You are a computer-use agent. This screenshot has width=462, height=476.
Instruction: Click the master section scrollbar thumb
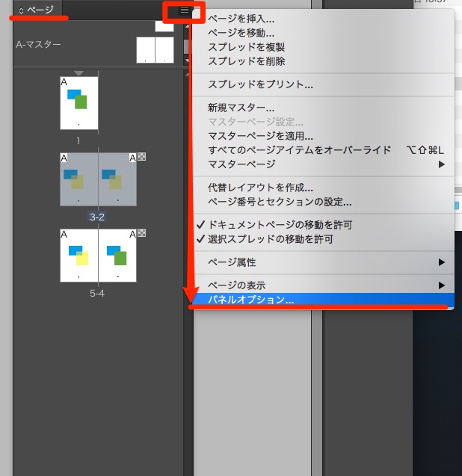pos(187,46)
